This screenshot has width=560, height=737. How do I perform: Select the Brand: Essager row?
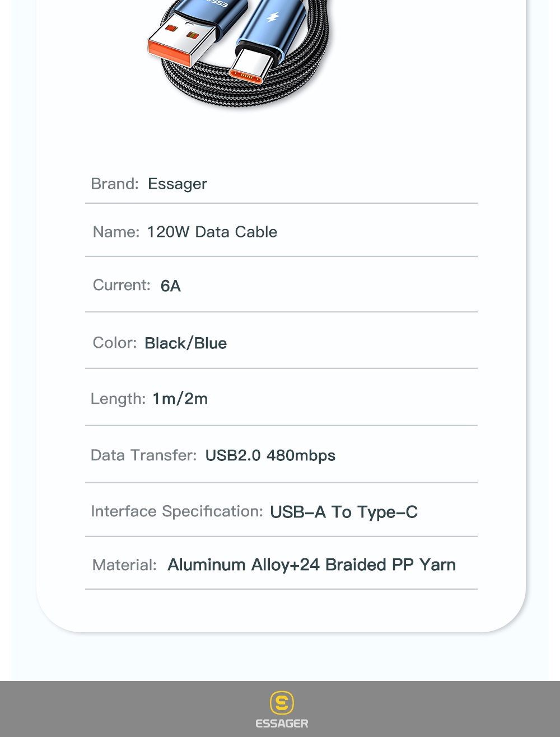click(x=281, y=184)
